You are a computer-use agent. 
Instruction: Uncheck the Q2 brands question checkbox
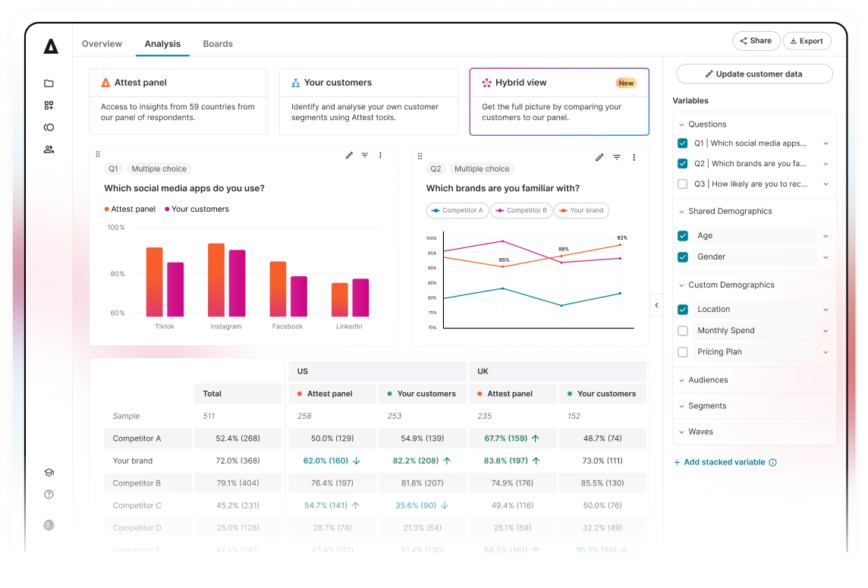pos(683,163)
